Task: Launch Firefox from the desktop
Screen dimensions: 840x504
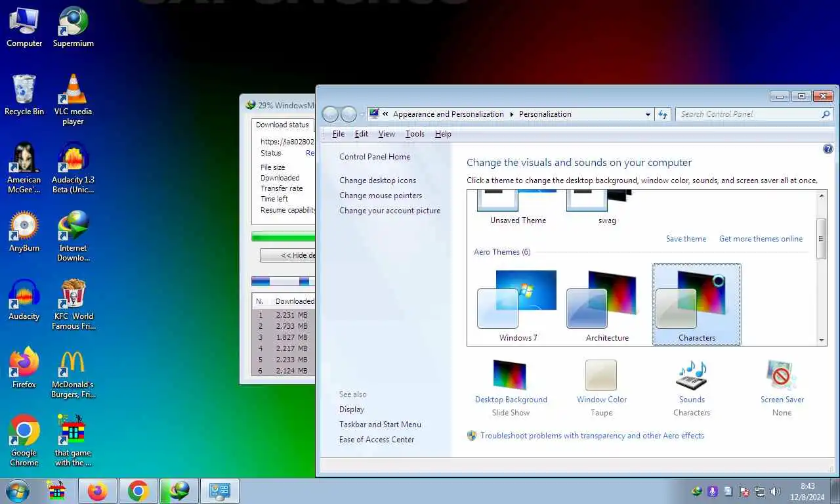Action: pos(24,369)
